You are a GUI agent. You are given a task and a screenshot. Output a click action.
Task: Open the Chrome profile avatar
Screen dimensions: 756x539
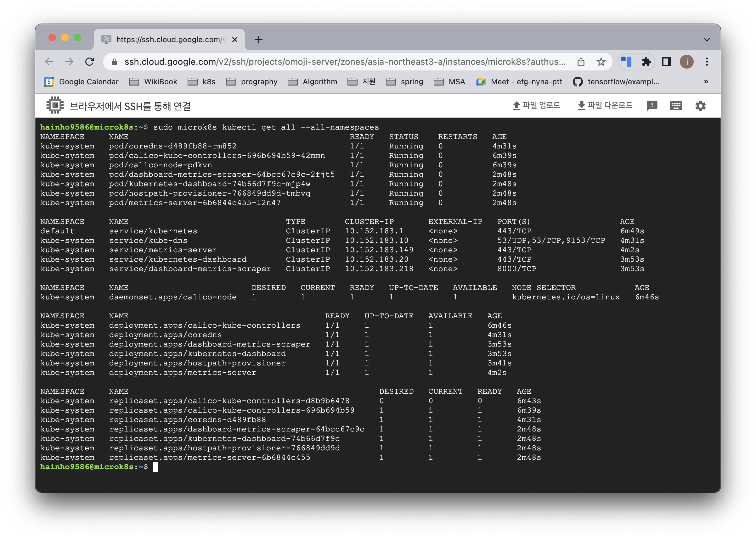click(x=686, y=62)
